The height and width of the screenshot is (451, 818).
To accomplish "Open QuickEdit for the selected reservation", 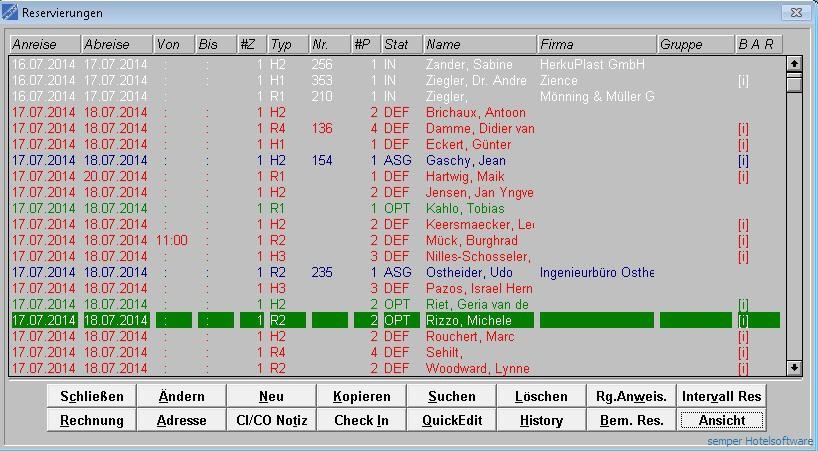I will pos(451,420).
